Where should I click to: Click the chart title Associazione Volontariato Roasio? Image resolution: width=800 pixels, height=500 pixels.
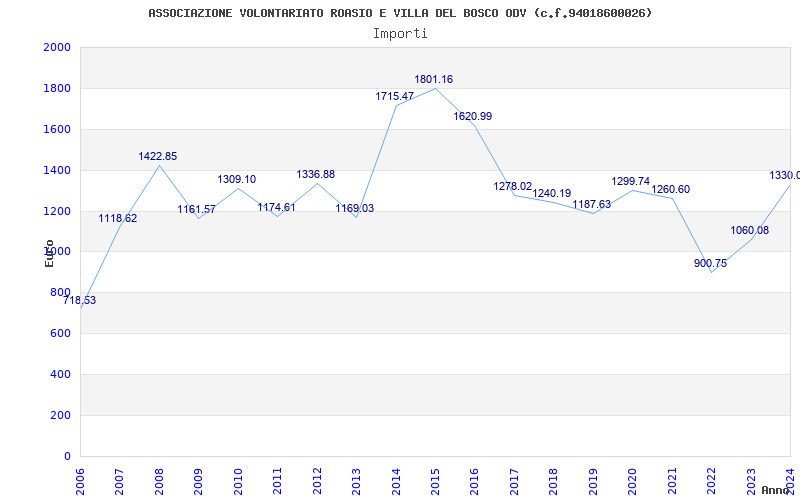[x=400, y=13]
